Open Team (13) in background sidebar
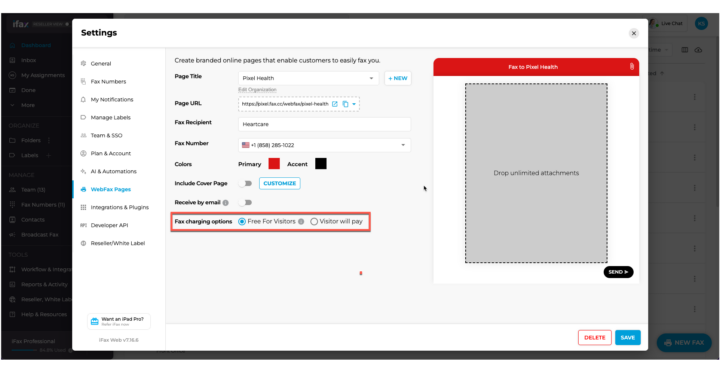The width and height of the screenshot is (720, 369). click(33, 190)
